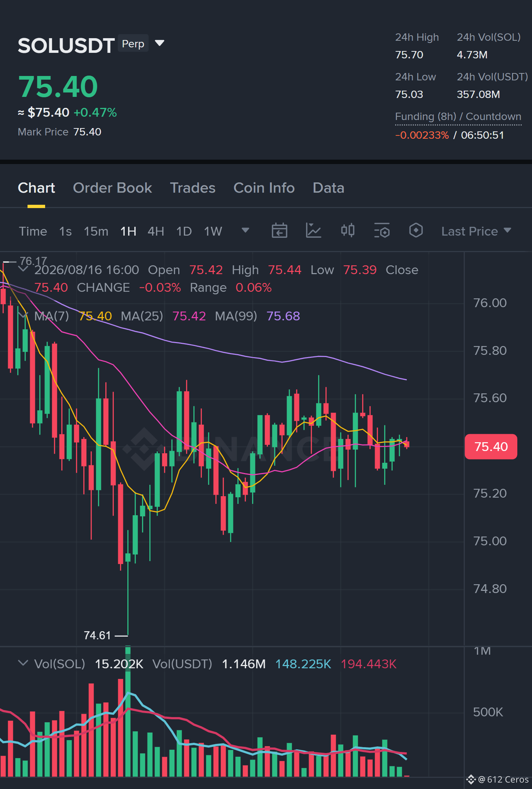The width and height of the screenshot is (532, 789).
Task: Click the +0.47% price change
Action: (x=95, y=112)
